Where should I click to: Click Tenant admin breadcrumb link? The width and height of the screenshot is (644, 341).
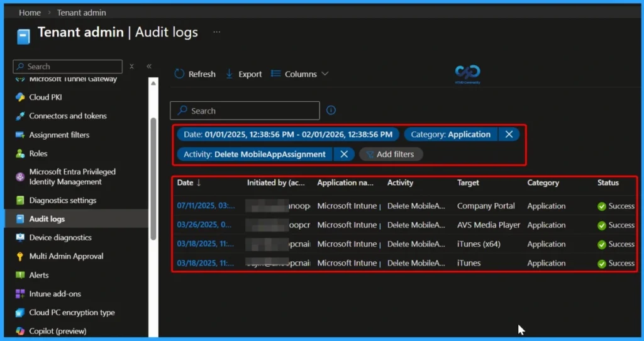point(81,13)
